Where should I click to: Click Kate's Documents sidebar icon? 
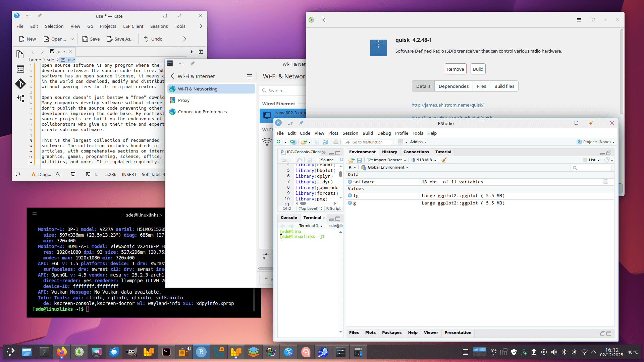pos(20,54)
